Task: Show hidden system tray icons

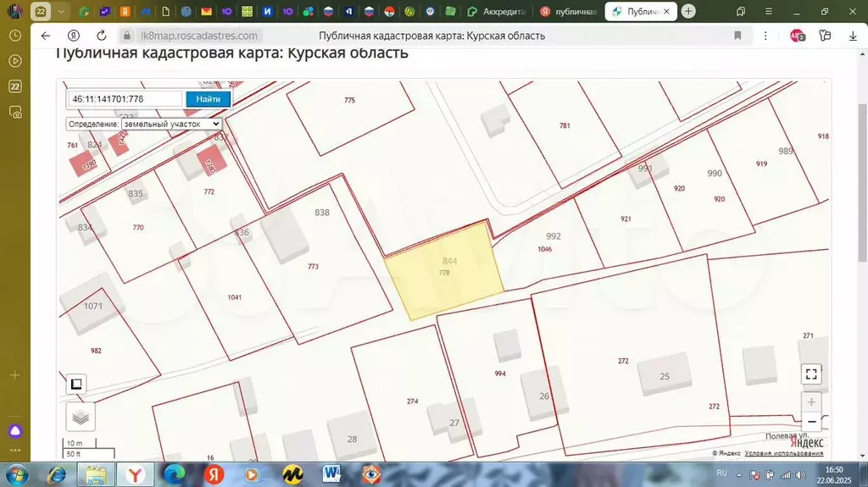Action: tap(739, 475)
